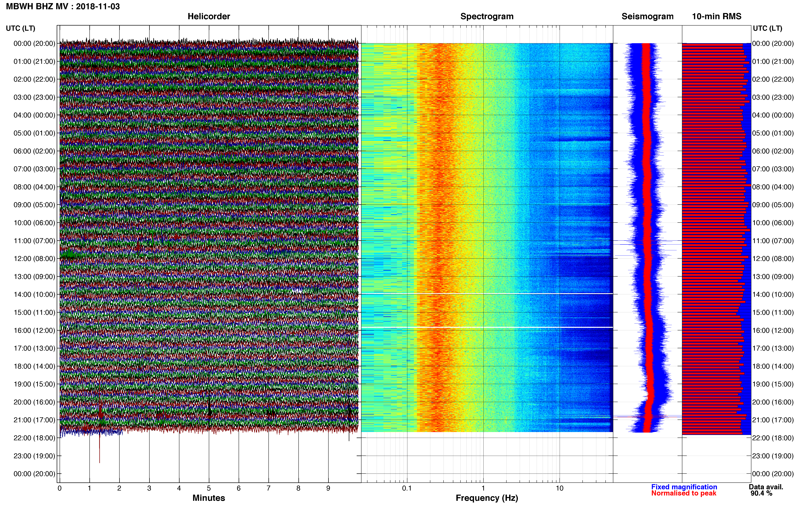Screen dimensions: 812x508
Task: Click the '6' tick on the Minutes axis
Action: (x=239, y=488)
